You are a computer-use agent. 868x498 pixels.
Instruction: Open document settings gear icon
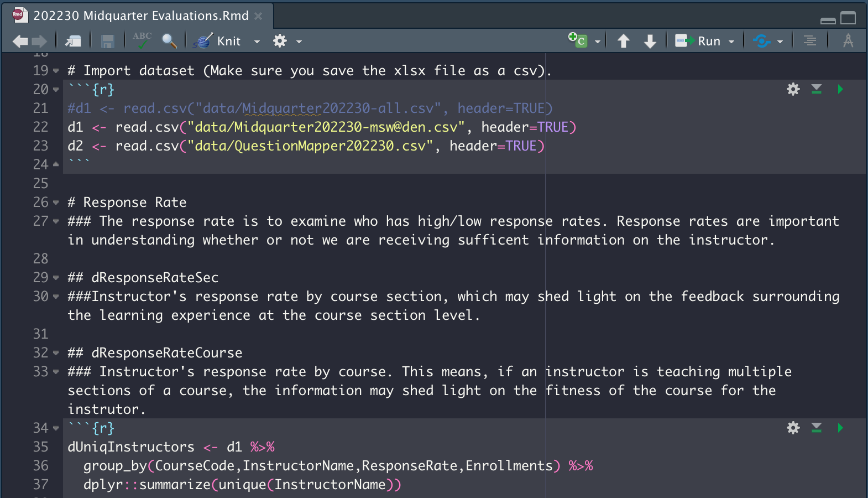pos(280,41)
